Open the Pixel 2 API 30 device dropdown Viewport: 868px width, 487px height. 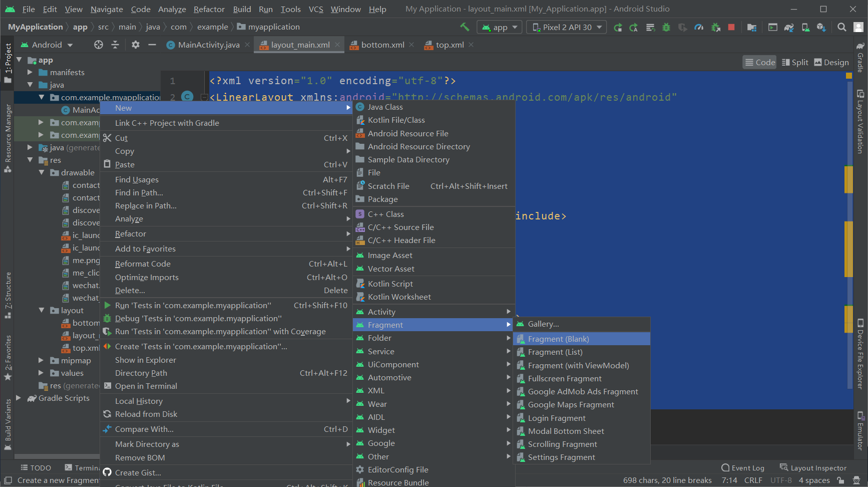[x=567, y=27]
